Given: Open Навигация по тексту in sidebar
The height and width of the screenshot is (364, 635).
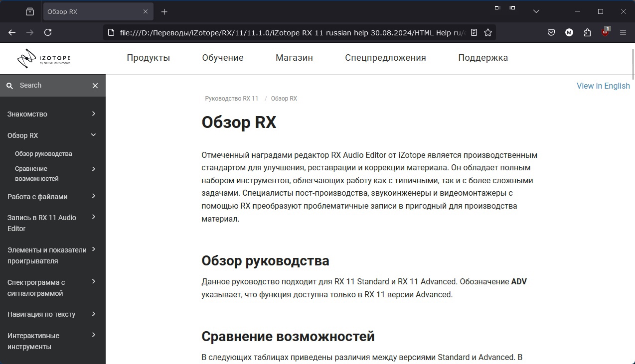Looking at the screenshot, I should (41, 314).
